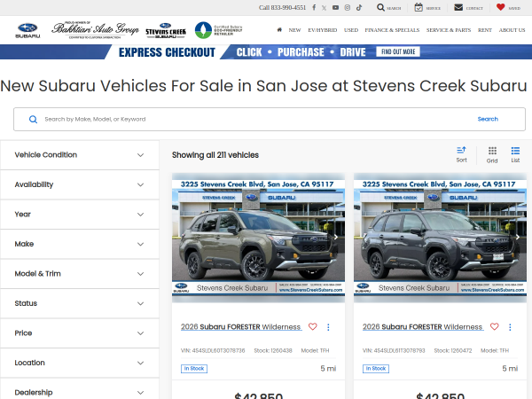Click the In Stock badge on second listing
Viewport: 532px width, 399px height.
point(376,369)
